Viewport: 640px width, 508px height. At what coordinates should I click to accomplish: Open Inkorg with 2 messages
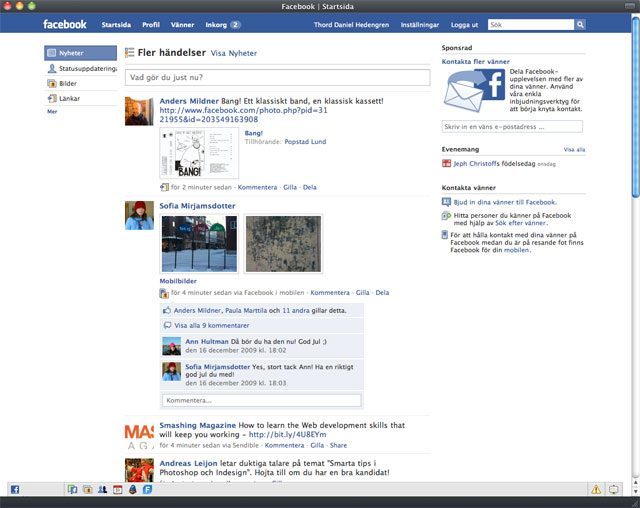[223, 25]
